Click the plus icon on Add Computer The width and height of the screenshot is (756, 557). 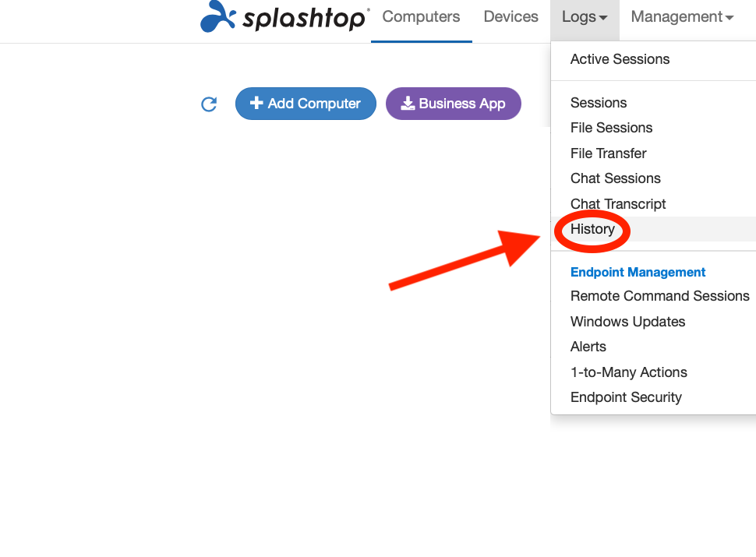256,103
